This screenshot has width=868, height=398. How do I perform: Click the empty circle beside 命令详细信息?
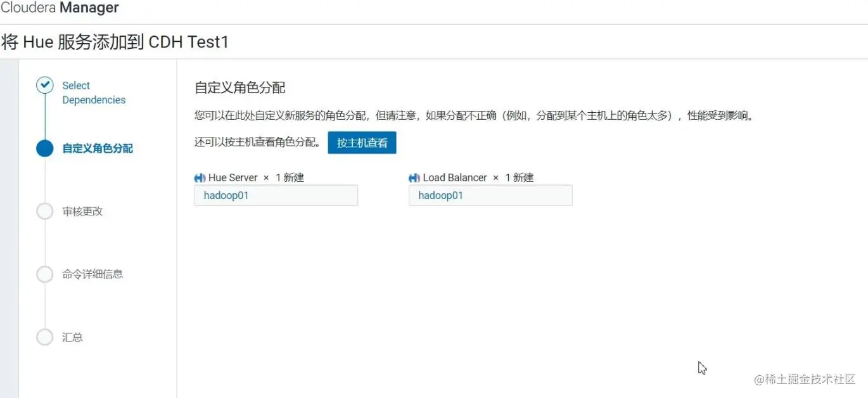tap(44, 274)
